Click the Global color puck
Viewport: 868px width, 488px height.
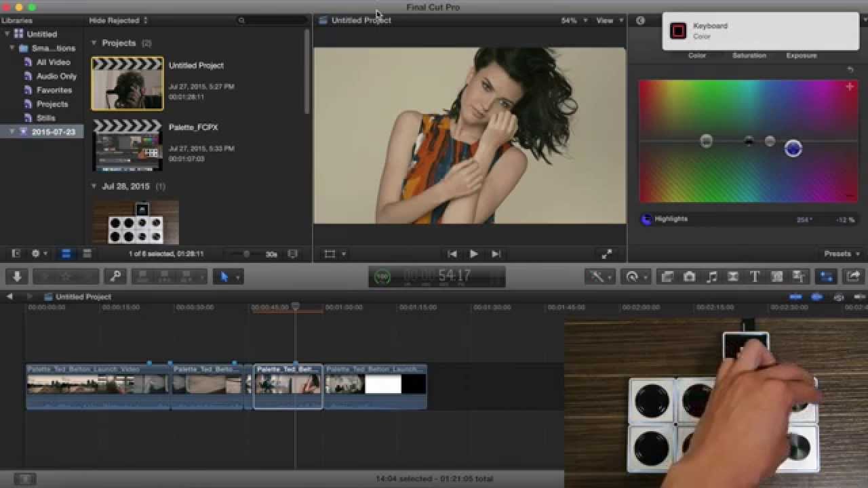pyautogui.click(x=706, y=141)
